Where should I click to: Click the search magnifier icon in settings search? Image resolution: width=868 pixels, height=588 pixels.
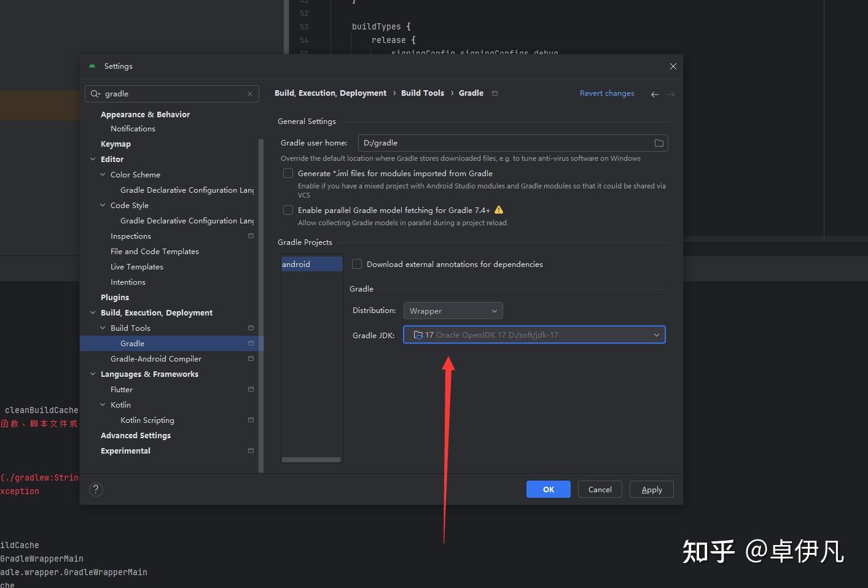click(x=95, y=93)
